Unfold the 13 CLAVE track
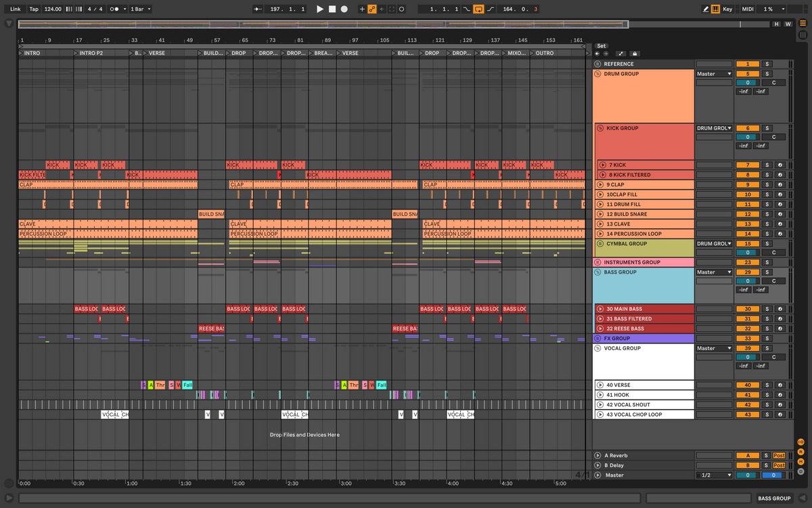The image size is (812, 508). pyautogui.click(x=600, y=224)
